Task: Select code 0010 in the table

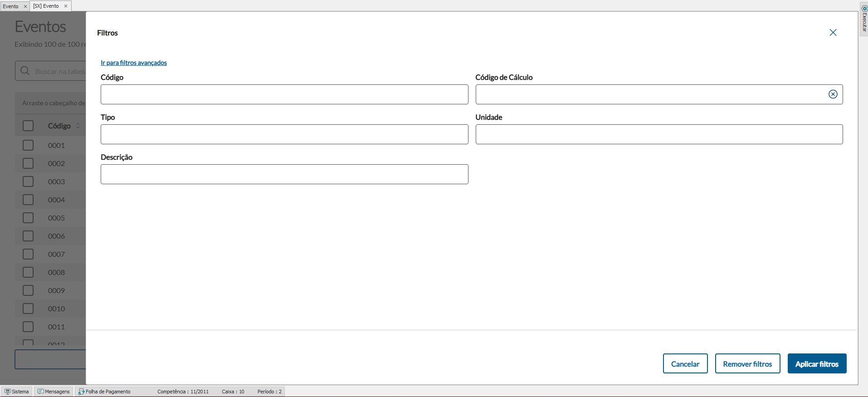Action: (x=56, y=309)
